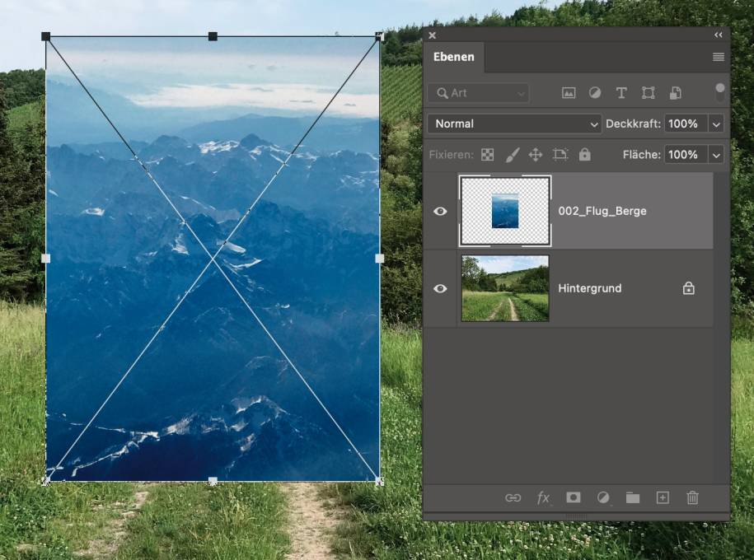Open the Normal blend mode dropdown
This screenshot has height=560, width=754.
click(x=514, y=124)
